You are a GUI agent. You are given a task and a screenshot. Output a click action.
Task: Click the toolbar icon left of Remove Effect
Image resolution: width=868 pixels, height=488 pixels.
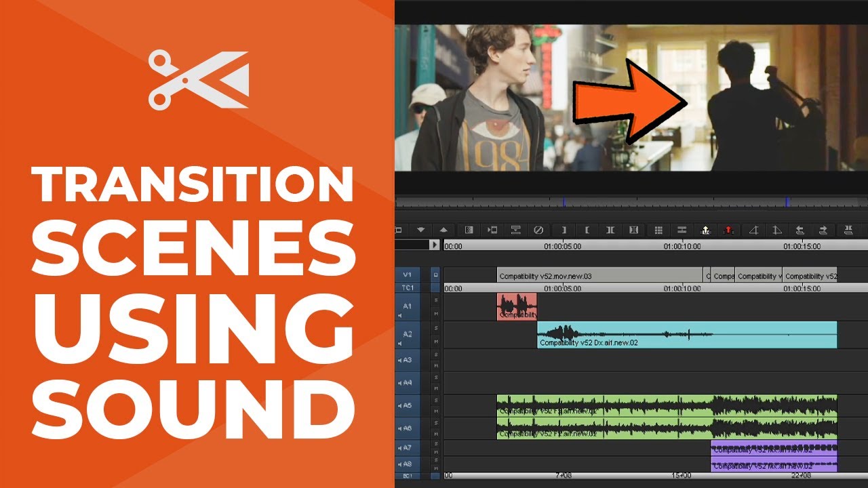coord(515,230)
